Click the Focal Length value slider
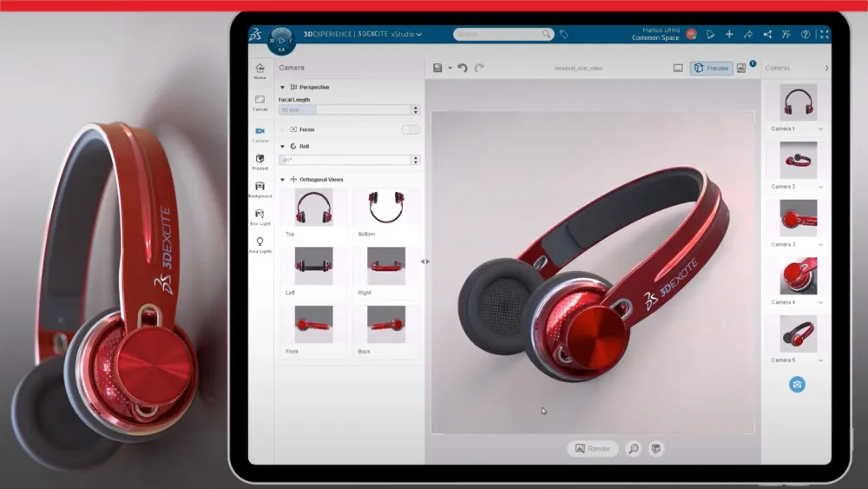The width and height of the screenshot is (868, 489). pyautogui.click(x=344, y=110)
